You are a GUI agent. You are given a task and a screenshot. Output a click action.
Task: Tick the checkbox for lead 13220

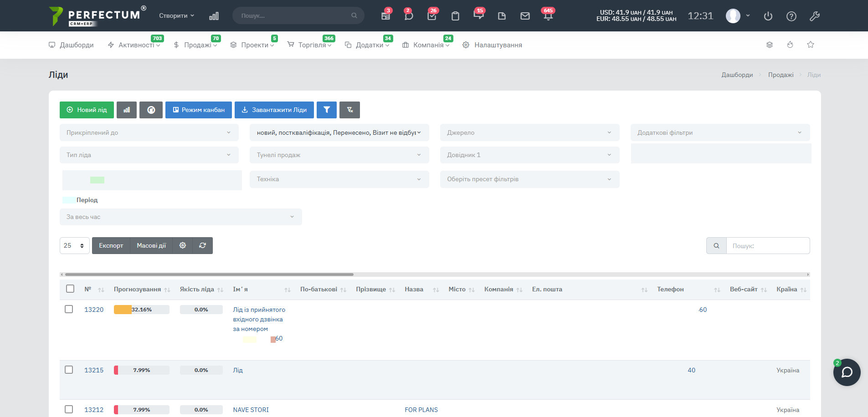(69, 309)
